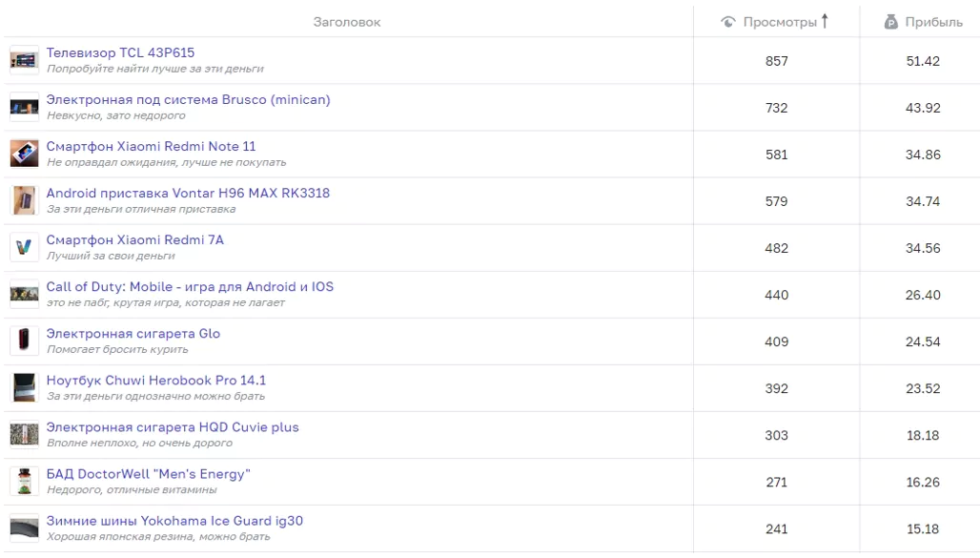The image size is (980, 558).
Task: Open Android приставка Vontar H96 MAX review
Action: pos(188,193)
